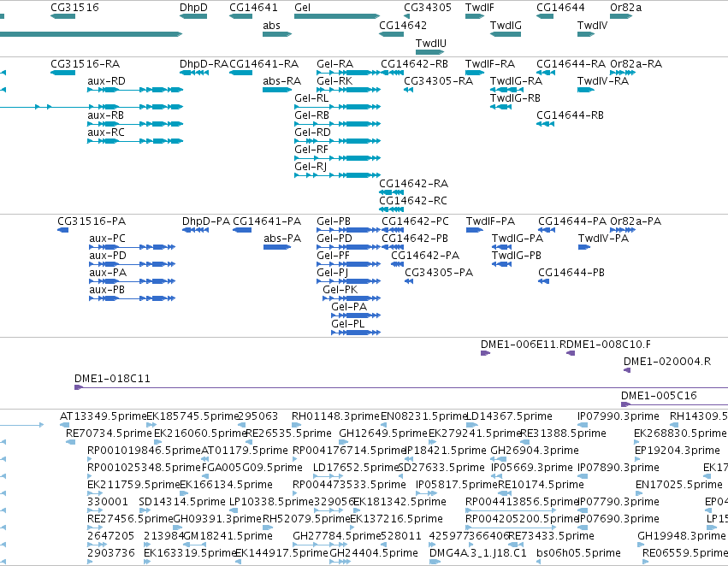Select the Or82a gene arrow
728x566 pixels.
coord(621,16)
